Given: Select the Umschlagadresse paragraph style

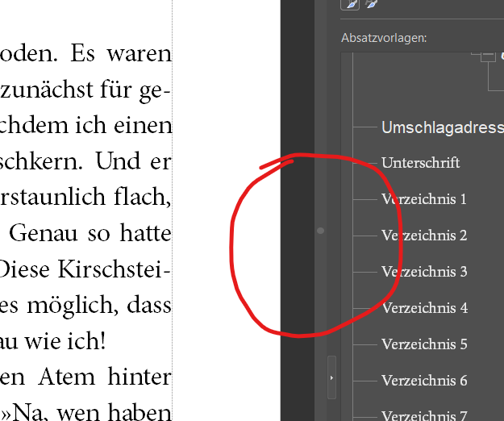Looking at the screenshot, I should pyautogui.click(x=442, y=127).
